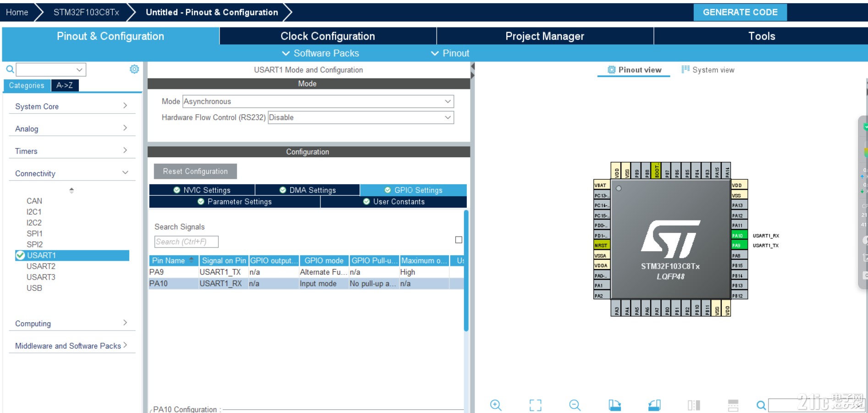Open the Pinout dropdown menu
Image resolution: width=868 pixels, height=413 pixels.
(x=450, y=53)
